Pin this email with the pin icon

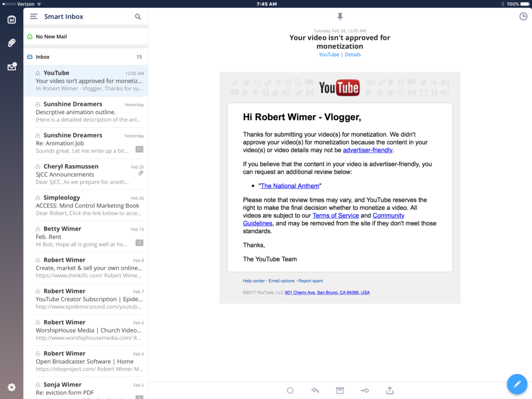click(340, 16)
